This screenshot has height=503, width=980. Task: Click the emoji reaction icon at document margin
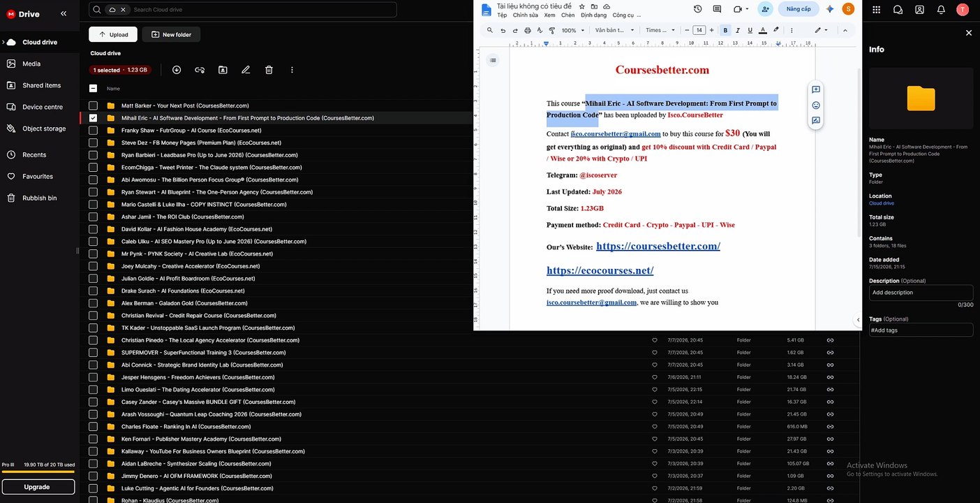coord(815,105)
